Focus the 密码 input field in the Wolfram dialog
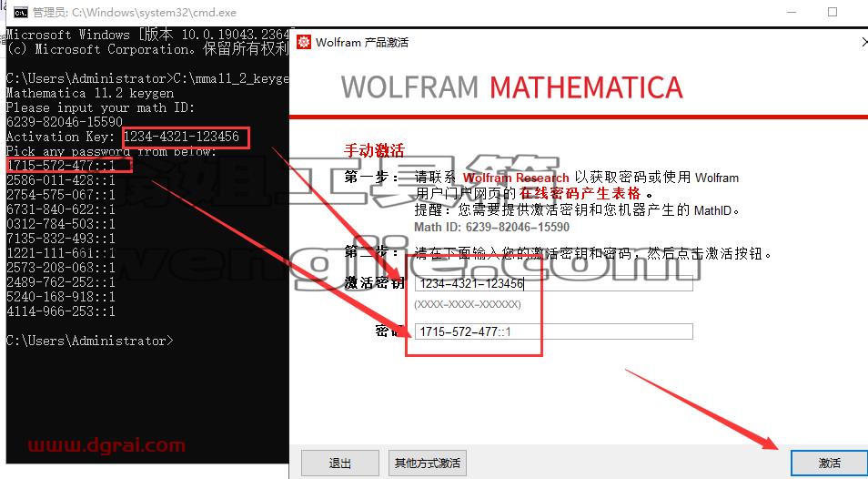Viewport: 868px width, 479px height. (553, 331)
